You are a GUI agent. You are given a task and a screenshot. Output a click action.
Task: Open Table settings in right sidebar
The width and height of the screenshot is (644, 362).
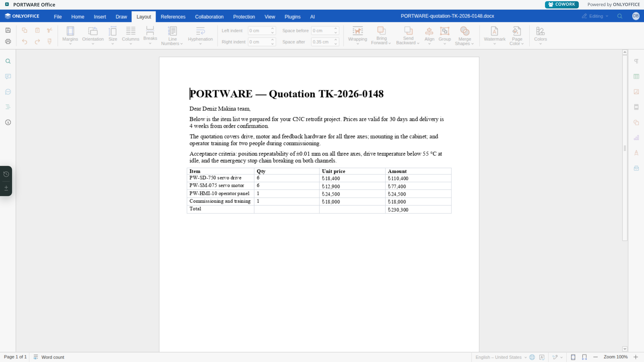click(x=636, y=76)
